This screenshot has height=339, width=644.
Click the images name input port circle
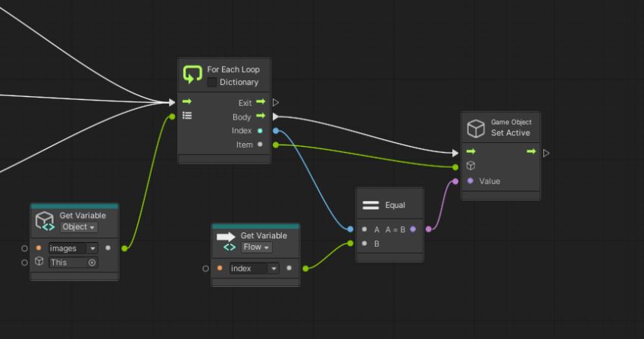coord(25,248)
